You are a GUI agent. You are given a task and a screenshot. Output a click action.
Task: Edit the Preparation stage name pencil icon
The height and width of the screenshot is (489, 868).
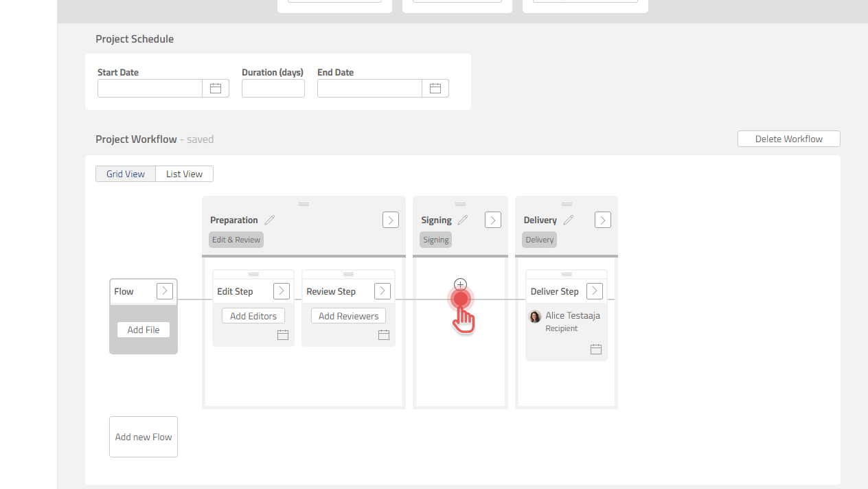coord(270,220)
